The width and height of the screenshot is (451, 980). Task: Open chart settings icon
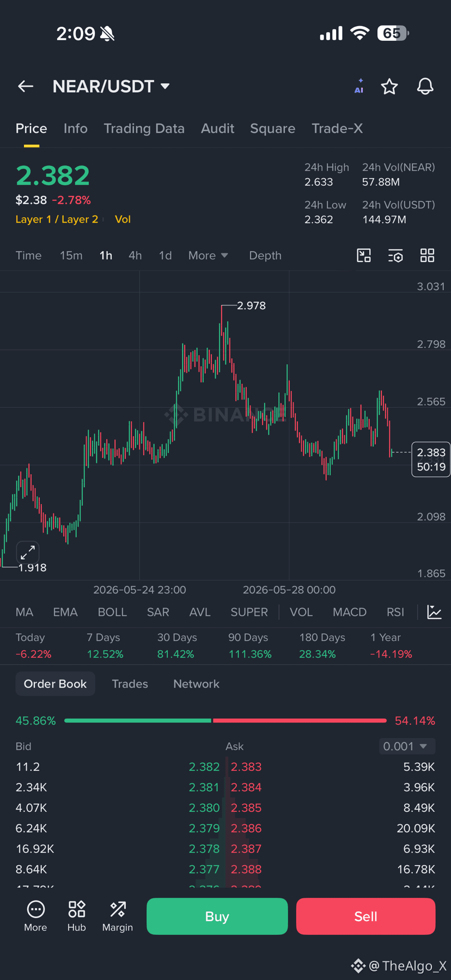coord(395,255)
